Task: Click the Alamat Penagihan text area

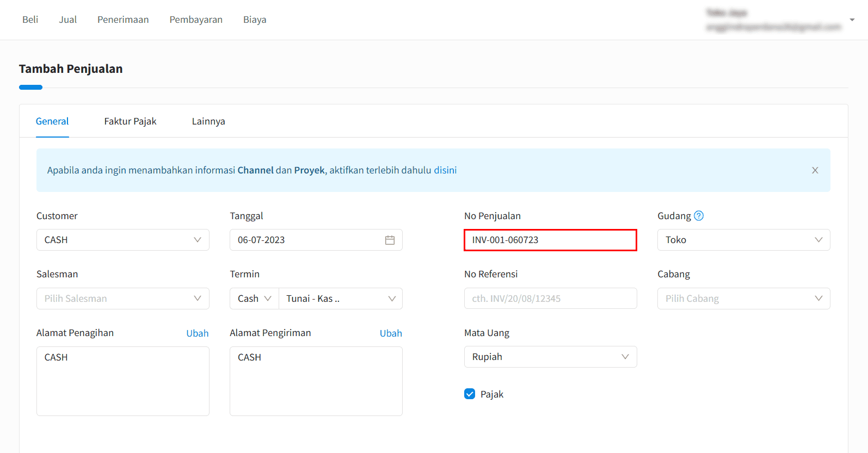Action: 123,381
